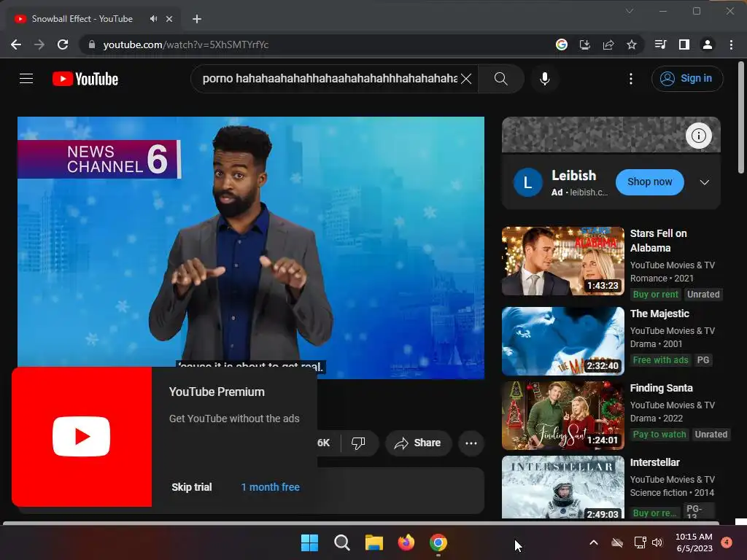This screenshot has height=560, width=747.
Task: Click the page vertical scrollbar
Action: pyautogui.click(x=741, y=117)
